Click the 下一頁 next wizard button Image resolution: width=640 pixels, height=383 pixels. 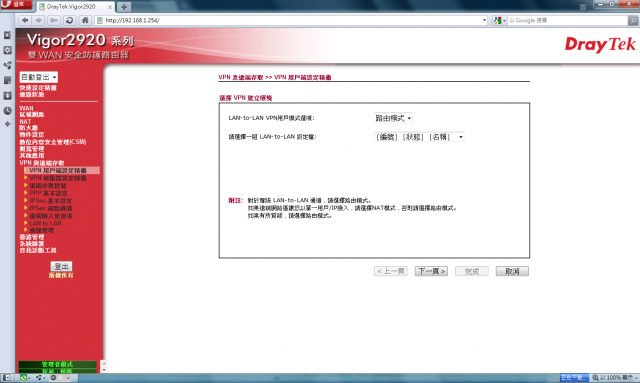[x=431, y=271]
